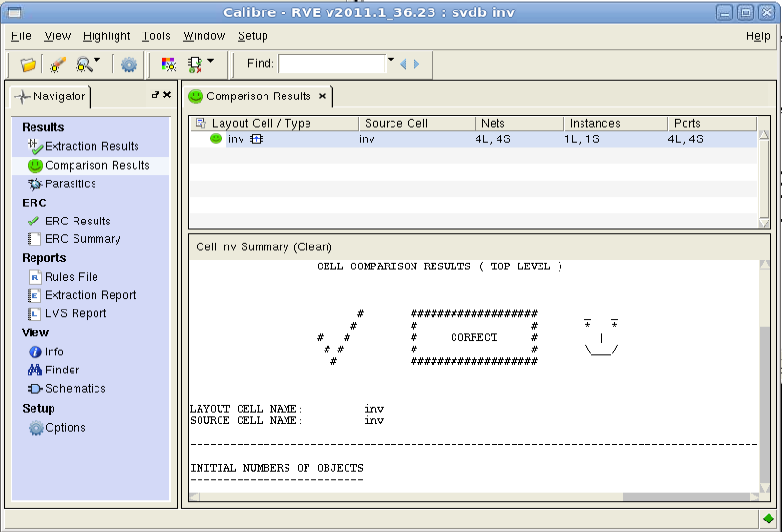Click the green status indicator in bottom corner
This screenshot has height=532, width=782.
click(769, 519)
